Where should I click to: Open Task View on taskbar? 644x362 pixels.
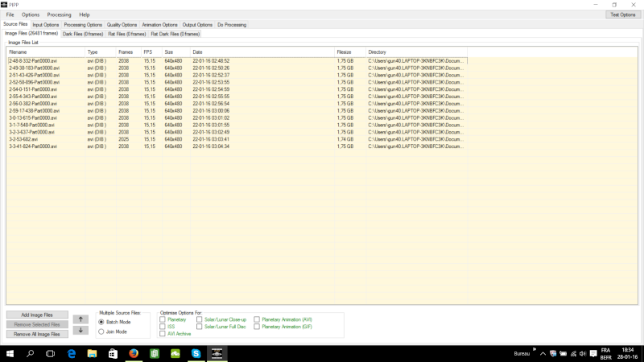[x=50, y=353]
